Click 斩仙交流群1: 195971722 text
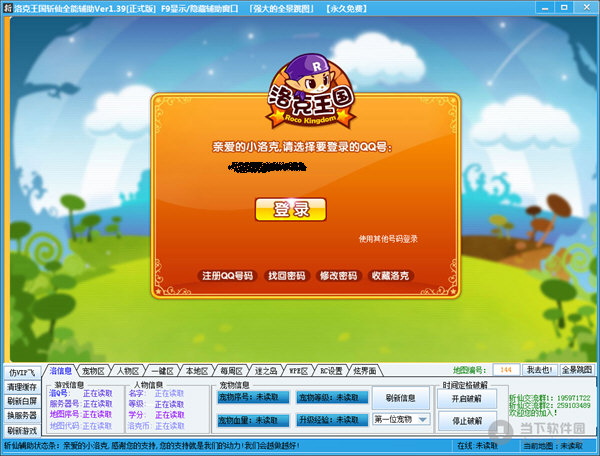Viewport: 600px width, 456px height. pyautogui.click(x=549, y=398)
